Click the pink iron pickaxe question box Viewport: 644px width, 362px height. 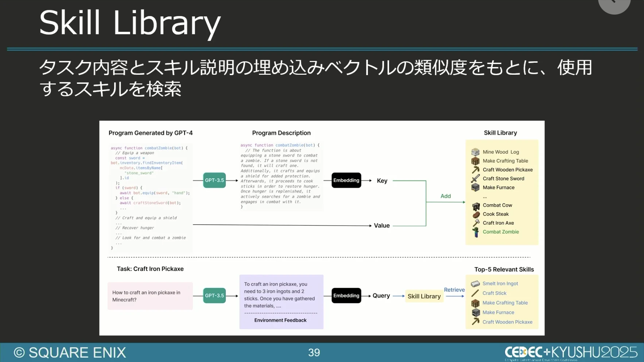click(150, 296)
